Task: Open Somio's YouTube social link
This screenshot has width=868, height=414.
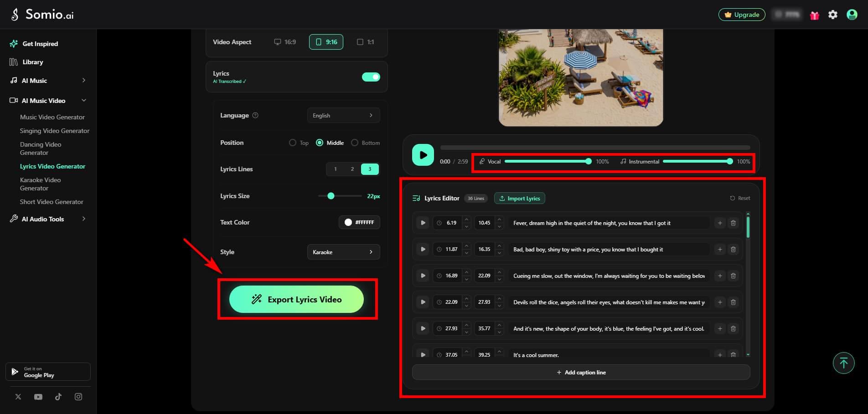Action: pyautogui.click(x=38, y=397)
